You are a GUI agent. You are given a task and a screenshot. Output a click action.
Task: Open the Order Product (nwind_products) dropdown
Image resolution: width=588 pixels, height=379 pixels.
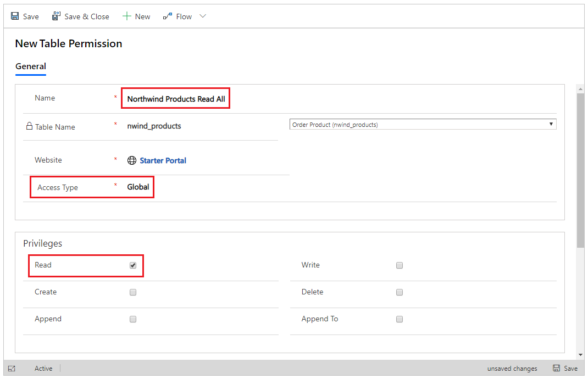423,125
